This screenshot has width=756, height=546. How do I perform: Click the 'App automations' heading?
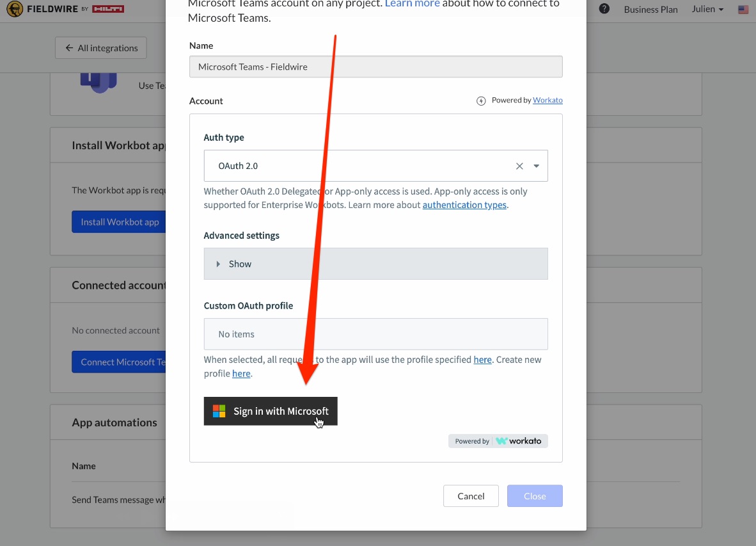(x=114, y=422)
